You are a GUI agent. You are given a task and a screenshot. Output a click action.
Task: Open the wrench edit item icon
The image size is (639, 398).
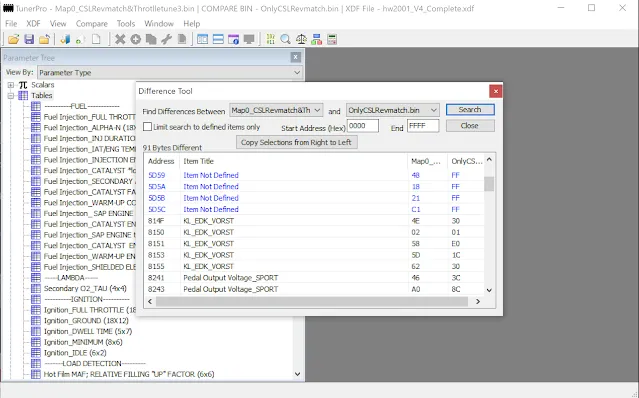(x=166, y=39)
